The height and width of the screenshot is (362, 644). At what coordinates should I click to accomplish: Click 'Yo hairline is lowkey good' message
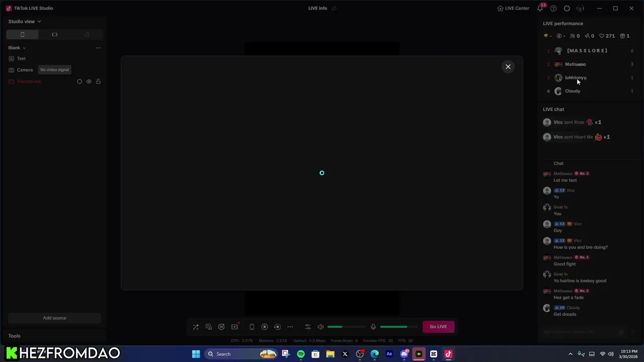pos(580,281)
